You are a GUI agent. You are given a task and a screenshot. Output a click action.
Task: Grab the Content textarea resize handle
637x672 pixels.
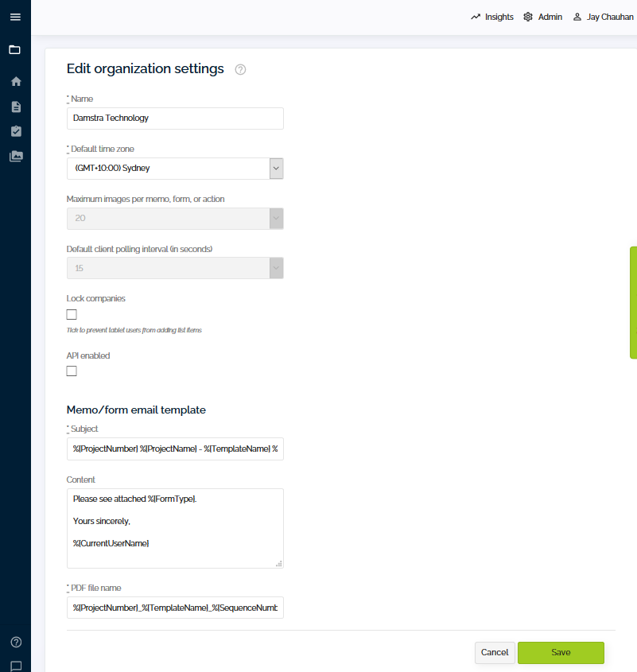click(x=278, y=564)
